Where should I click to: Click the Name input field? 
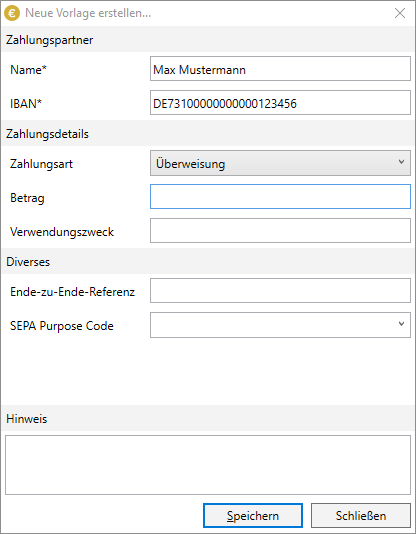[x=280, y=69]
